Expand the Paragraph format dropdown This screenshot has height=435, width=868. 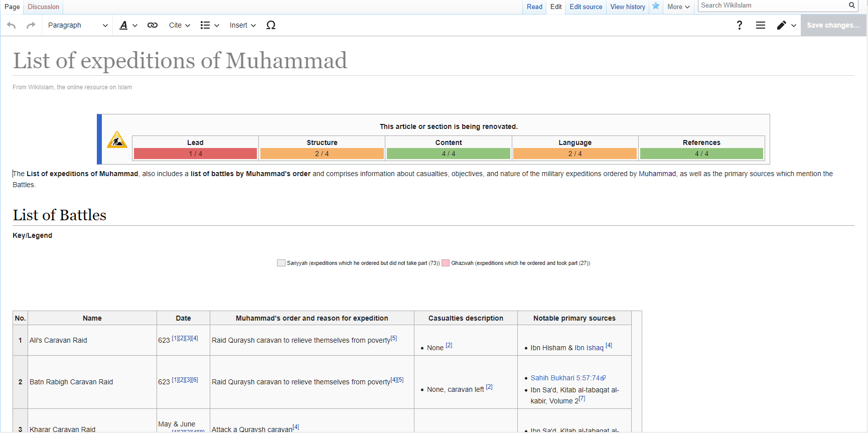tap(77, 25)
